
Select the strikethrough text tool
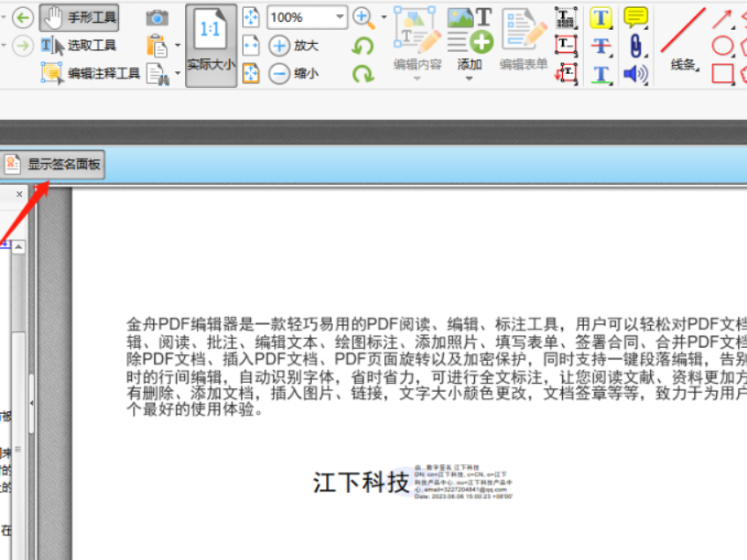pos(601,46)
